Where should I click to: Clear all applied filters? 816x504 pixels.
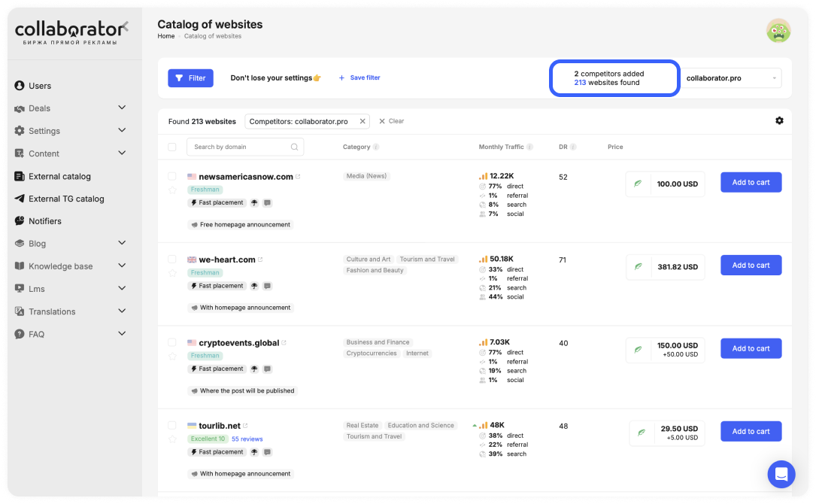(391, 121)
